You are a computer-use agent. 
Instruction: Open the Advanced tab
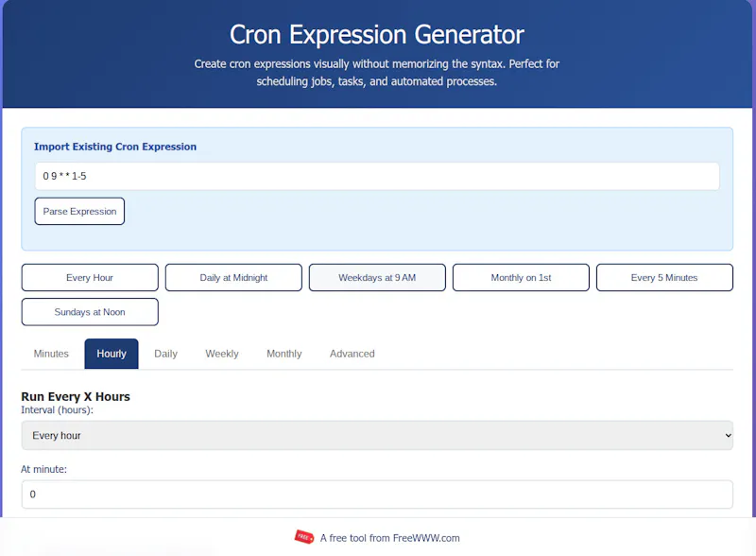(x=352, y=354)
